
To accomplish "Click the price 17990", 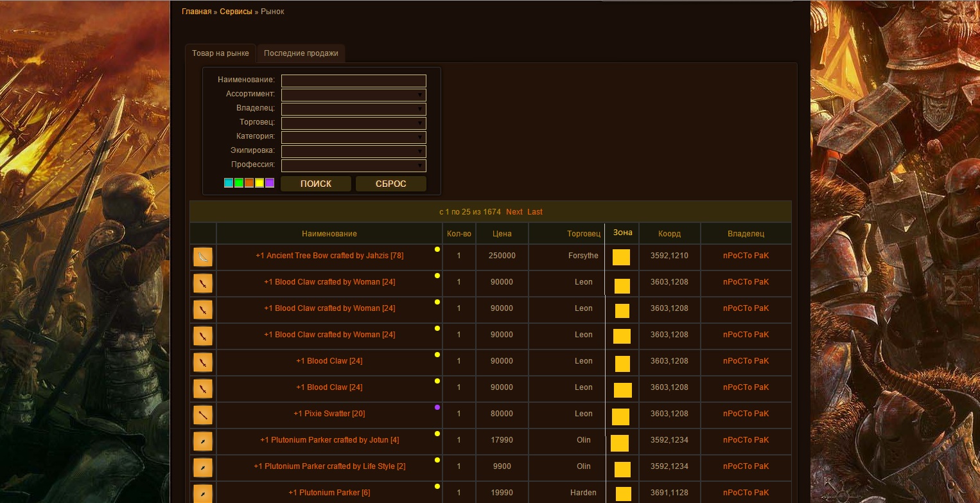I will (502, 440).
